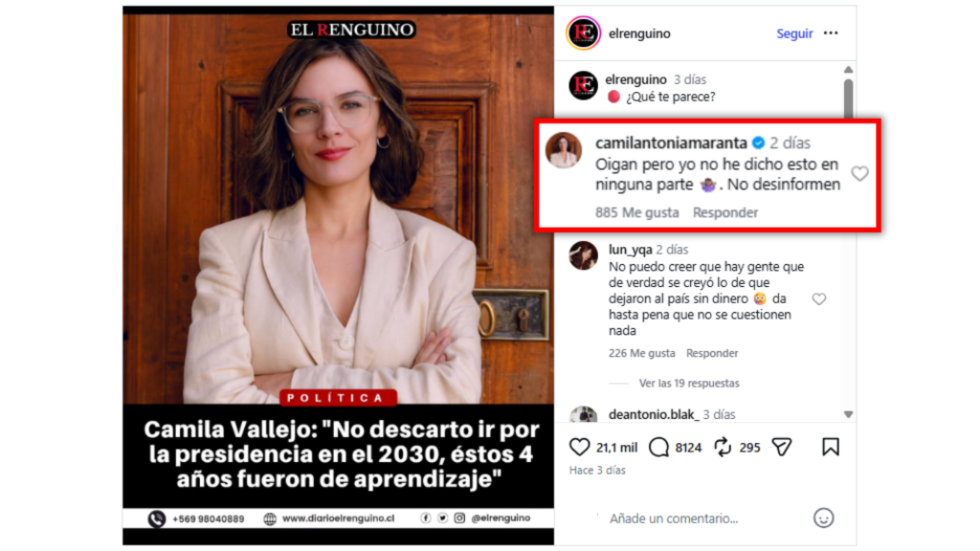Expand Ver las 19 respuestas

pos(689,383)
